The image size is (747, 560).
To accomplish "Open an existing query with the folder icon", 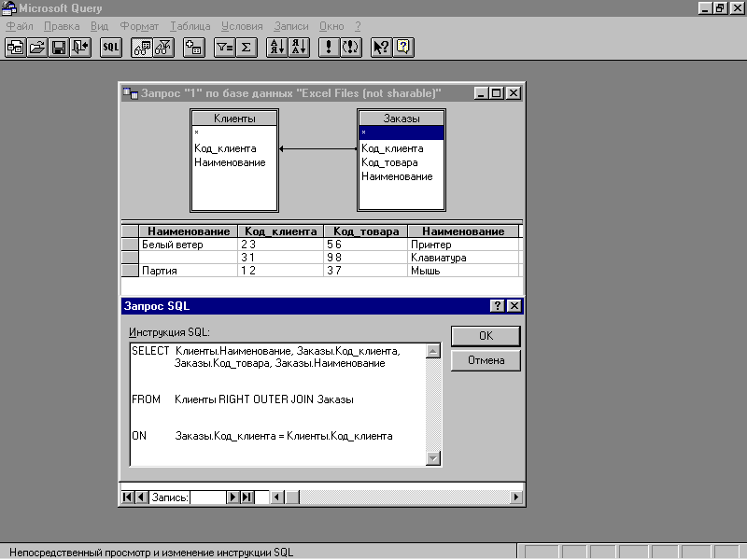I will (37, 48).
